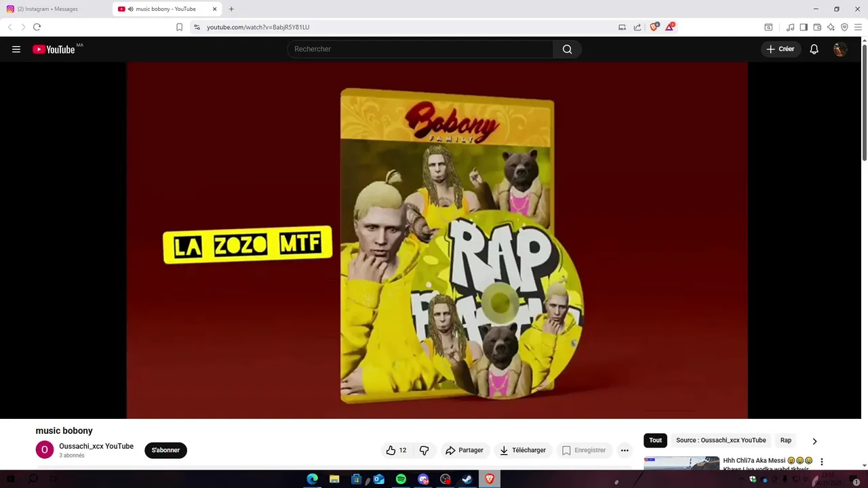The width and height of the screenshot is (868, 488).
Task: Open Brave Leo AI sparkle icon
Action: (x=831, y=27)
